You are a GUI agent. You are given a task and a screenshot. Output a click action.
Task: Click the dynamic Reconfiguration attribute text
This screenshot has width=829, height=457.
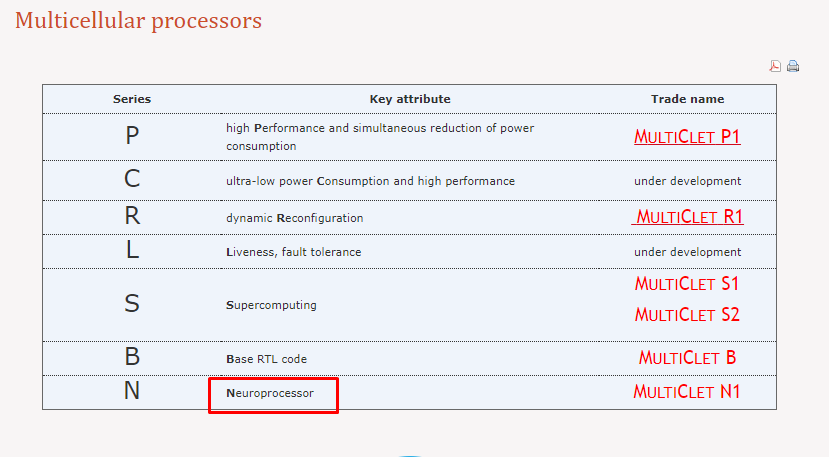click(295, 218)
